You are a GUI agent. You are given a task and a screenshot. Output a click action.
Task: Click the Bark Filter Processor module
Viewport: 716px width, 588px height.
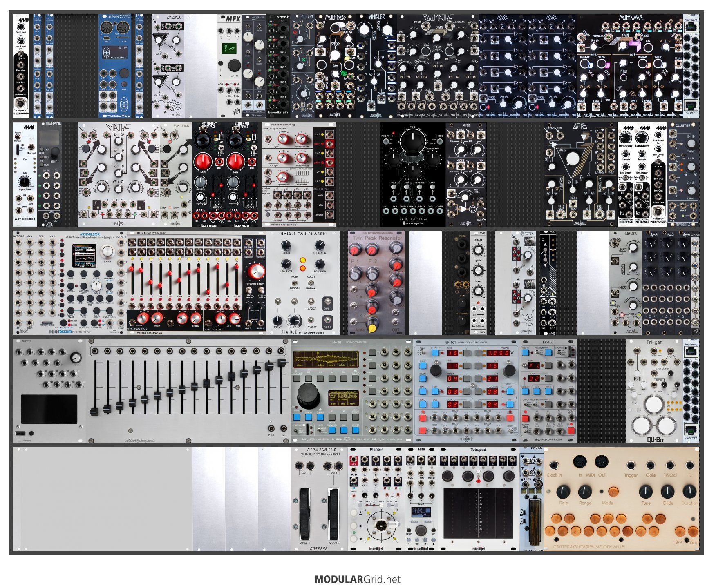pos(197,283)
